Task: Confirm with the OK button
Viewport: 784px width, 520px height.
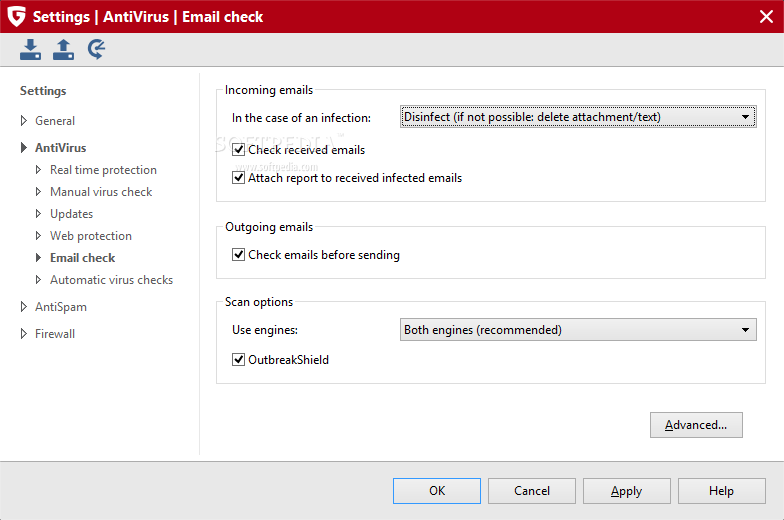Action: (x=437, y=491)
